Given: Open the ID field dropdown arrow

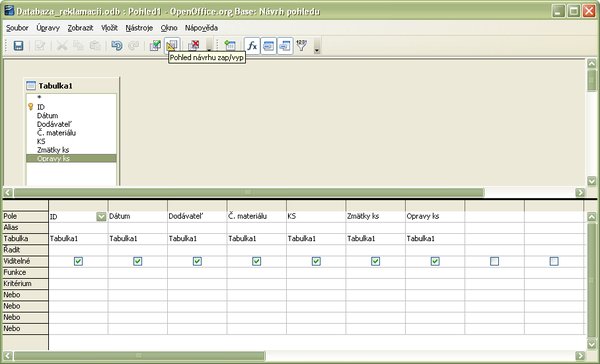Looking at the screenshot, I should 101,217.
